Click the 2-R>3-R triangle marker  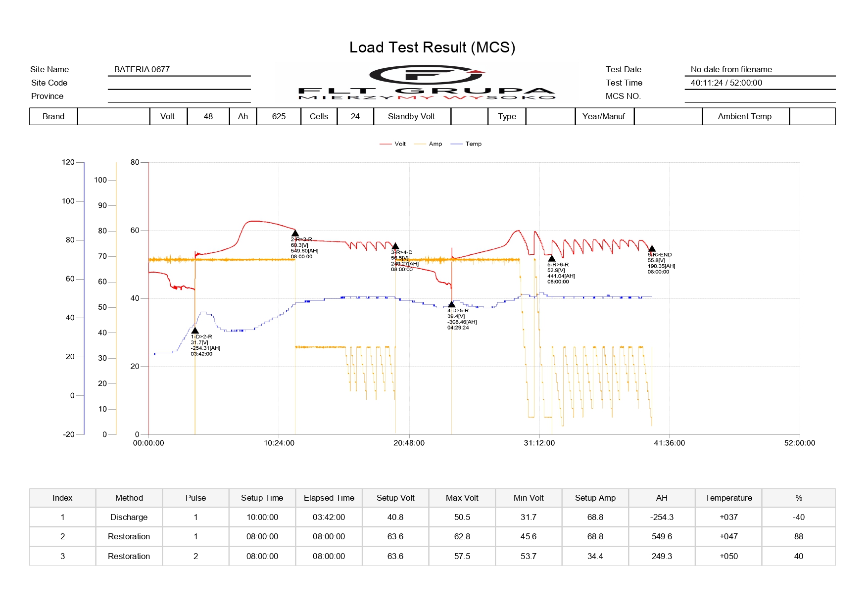295,234
